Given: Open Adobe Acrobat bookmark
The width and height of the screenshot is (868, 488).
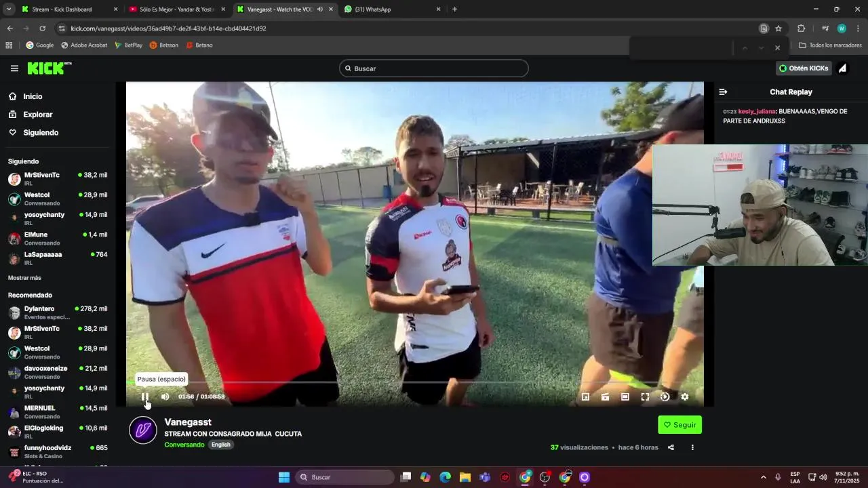Looking at the screenshot, I should 84,45.
